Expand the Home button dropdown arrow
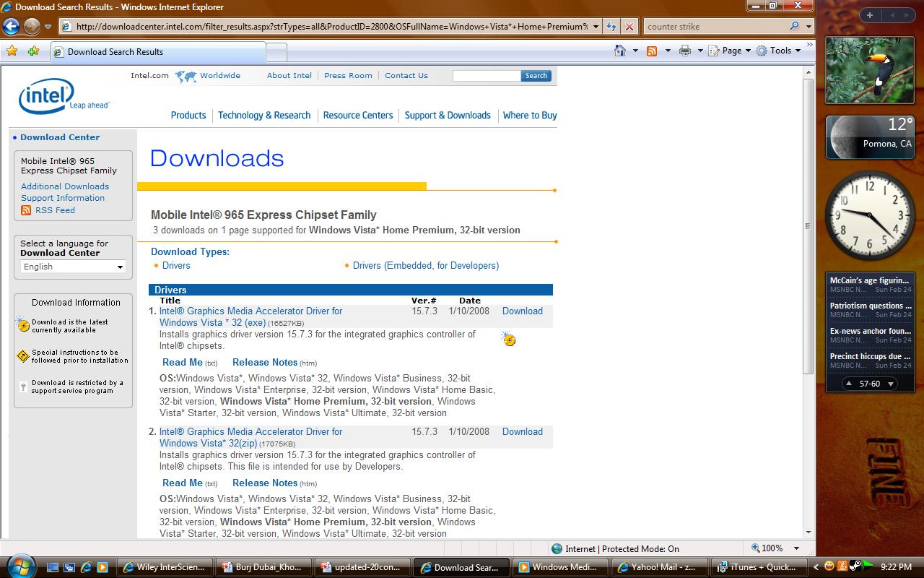The height and width of the screenshot is (578, 924). click(x=635, y=51)
